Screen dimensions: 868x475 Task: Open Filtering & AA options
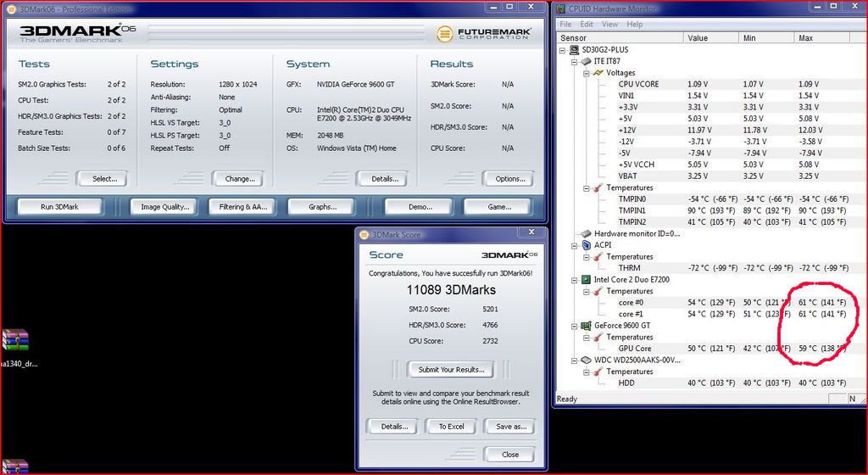[x=243, y=207]
